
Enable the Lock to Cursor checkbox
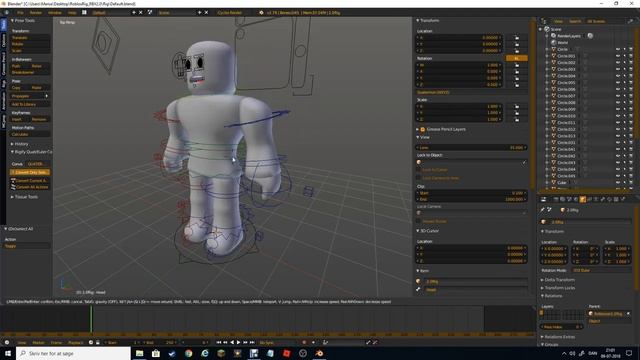click(418, 170)
